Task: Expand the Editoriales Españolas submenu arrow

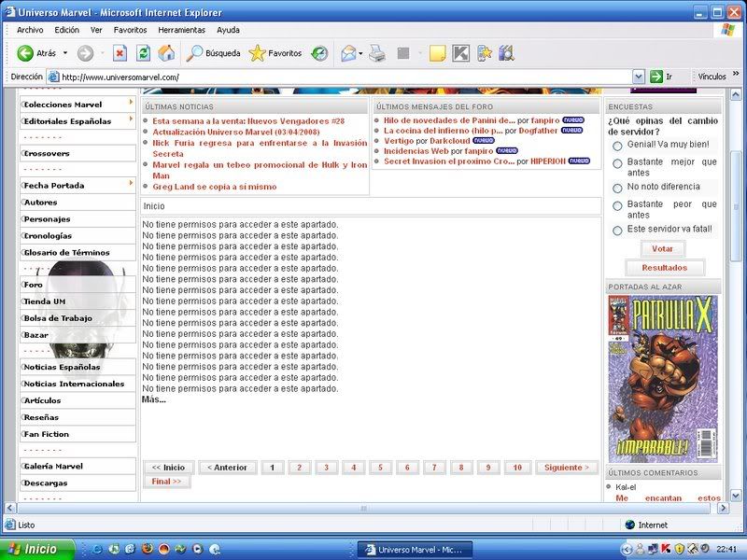Action: (131, 119)
